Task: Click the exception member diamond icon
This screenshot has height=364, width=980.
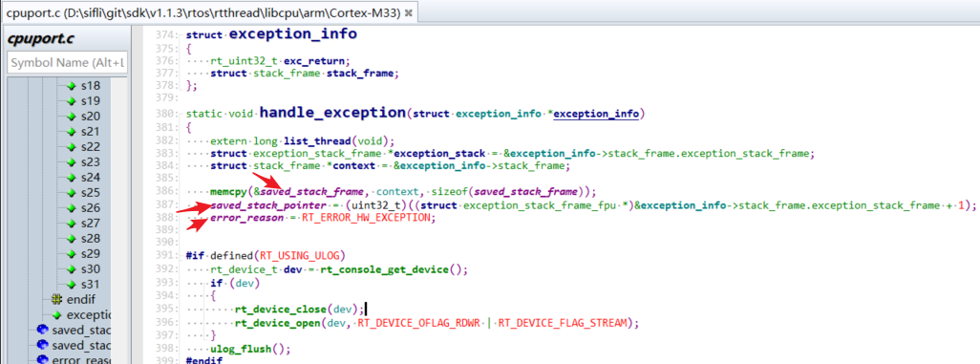Action: coord(57,314)
